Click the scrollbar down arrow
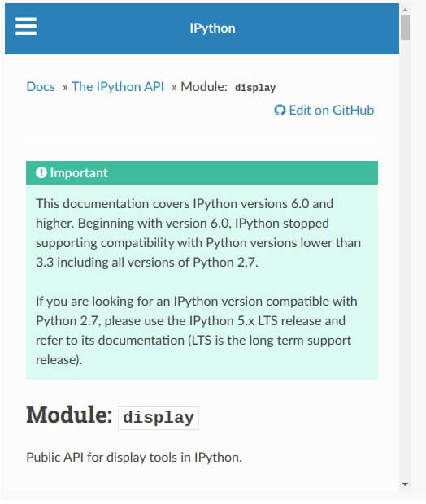This screenshot has width=426, height=504. click(x=405, y=484)
